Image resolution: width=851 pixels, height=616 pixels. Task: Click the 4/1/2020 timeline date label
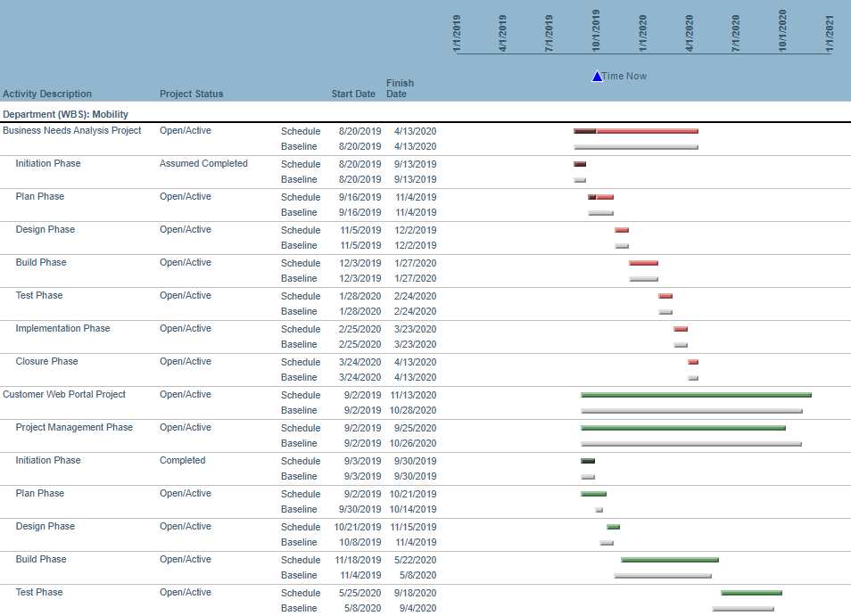[x=690, y=34]
